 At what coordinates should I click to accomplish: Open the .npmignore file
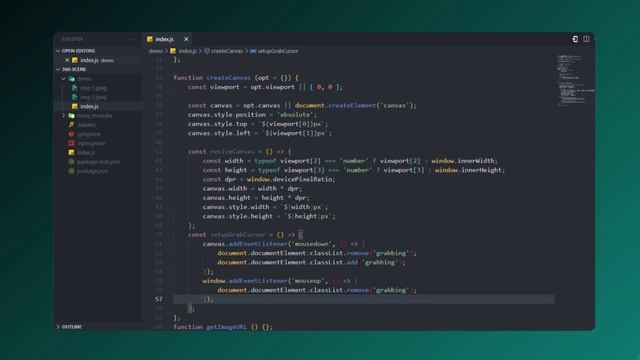click(x=91, y=143)
